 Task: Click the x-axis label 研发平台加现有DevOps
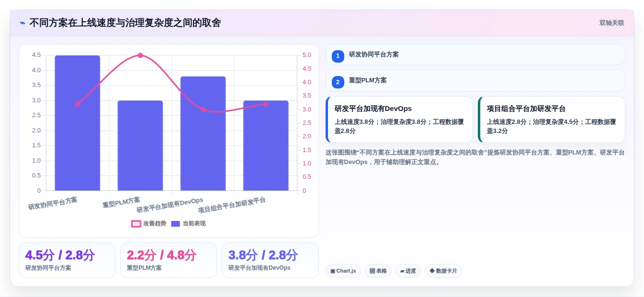click(169, 205)
